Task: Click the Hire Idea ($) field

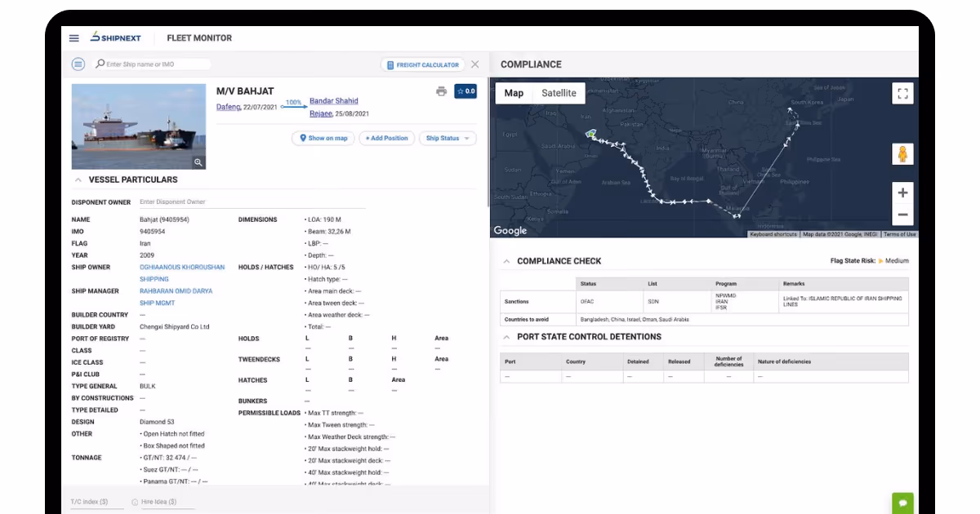Action: click(168, 503)
